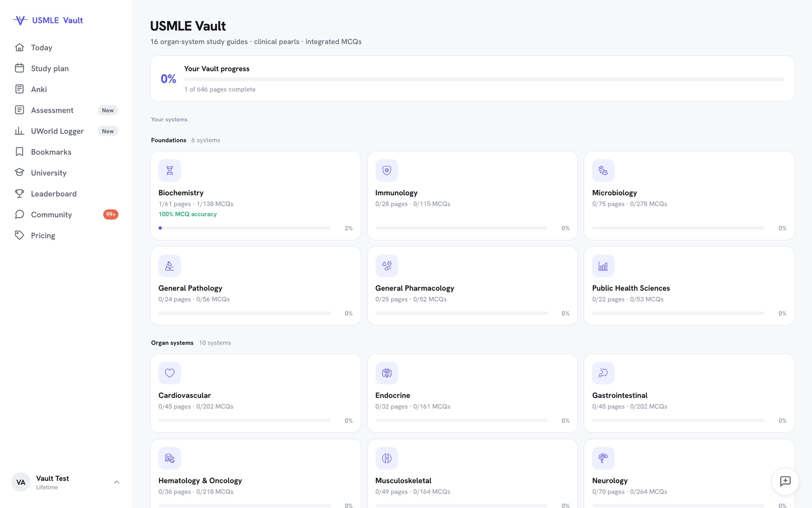812x508 pixels.
Task: Click the University graduation cap icon
Action: (x=20, y=173)
